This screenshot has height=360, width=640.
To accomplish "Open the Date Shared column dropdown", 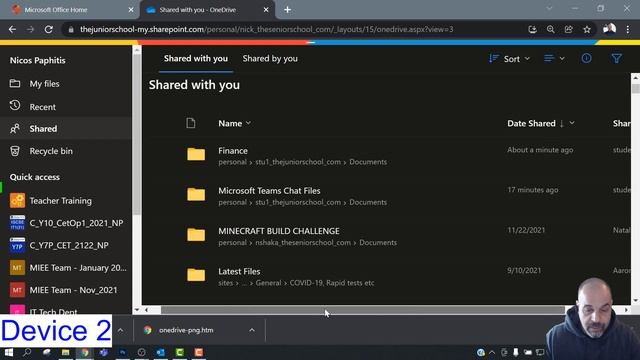I will click(x=572, y=123).
